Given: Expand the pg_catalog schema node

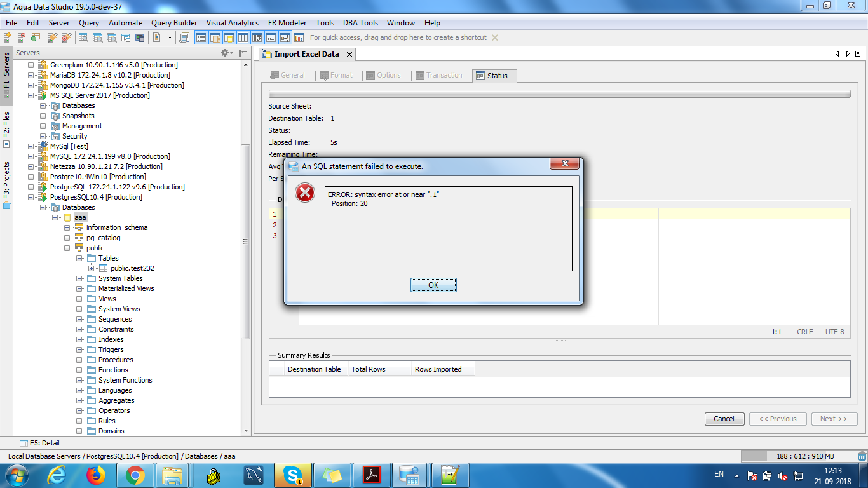Looking at the screenshot, I should click(x=67, y=238).
